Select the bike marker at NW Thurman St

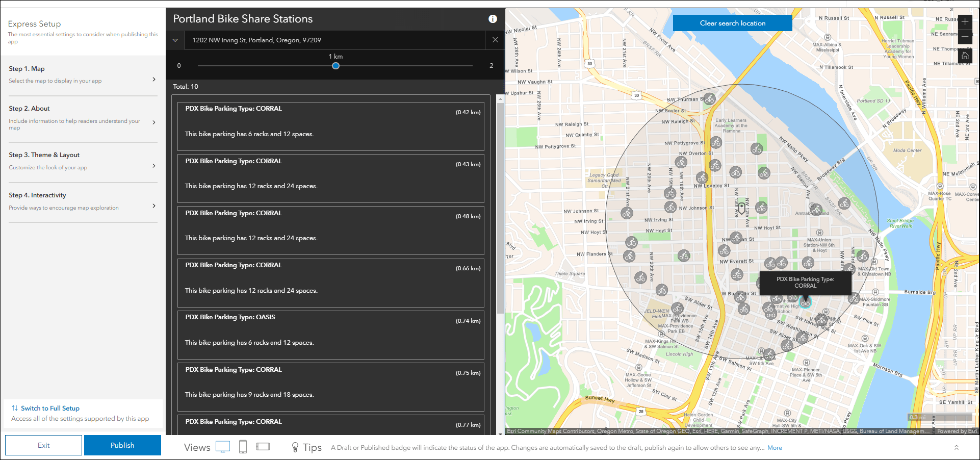pos(710,99)
